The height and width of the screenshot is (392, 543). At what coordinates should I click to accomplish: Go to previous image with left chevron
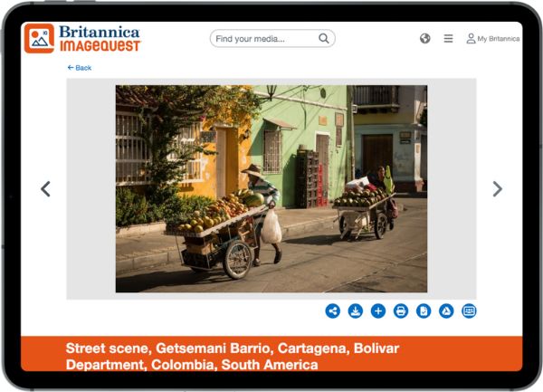[45, 188]
